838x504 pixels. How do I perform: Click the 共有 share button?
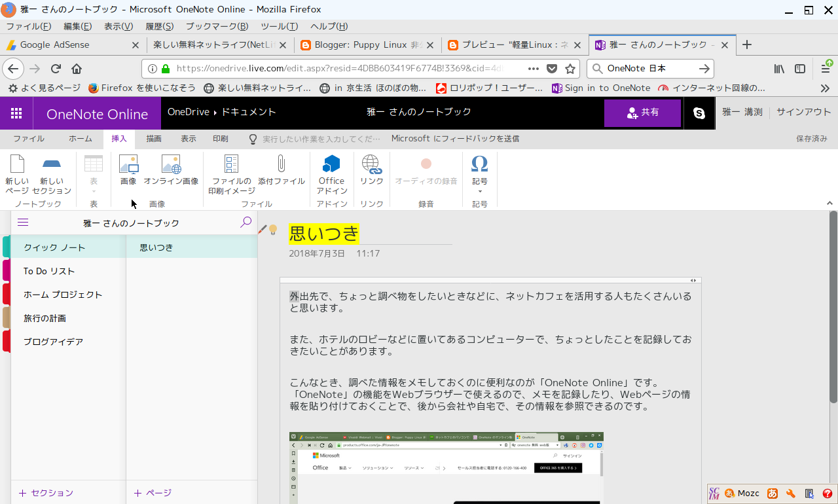point(642,113)
